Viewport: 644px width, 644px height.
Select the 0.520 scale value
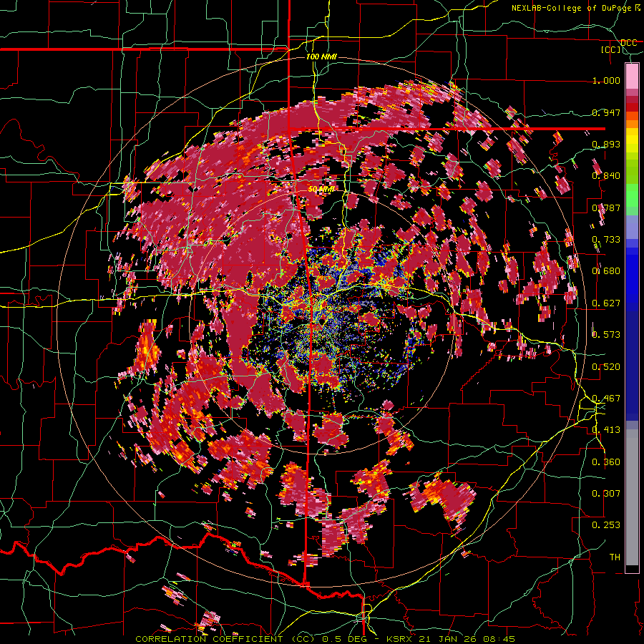[x=606, y=367]
